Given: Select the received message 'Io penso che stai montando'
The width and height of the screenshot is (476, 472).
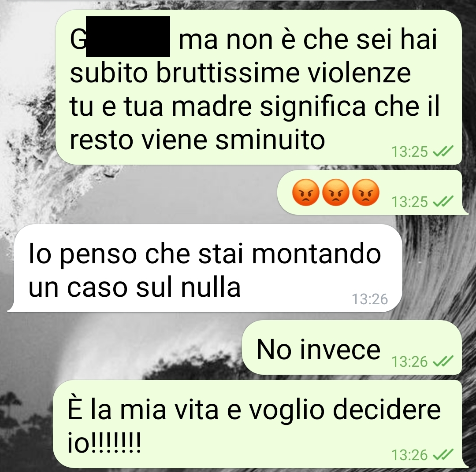Looking at the screenshot, I should 205,268.
